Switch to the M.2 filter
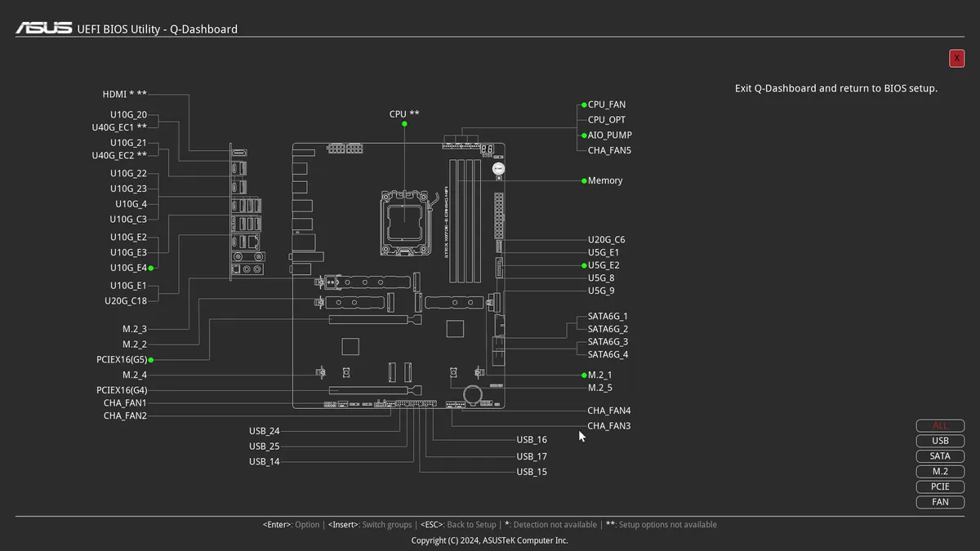Screen dimensions: 980x551 [940, 472]
